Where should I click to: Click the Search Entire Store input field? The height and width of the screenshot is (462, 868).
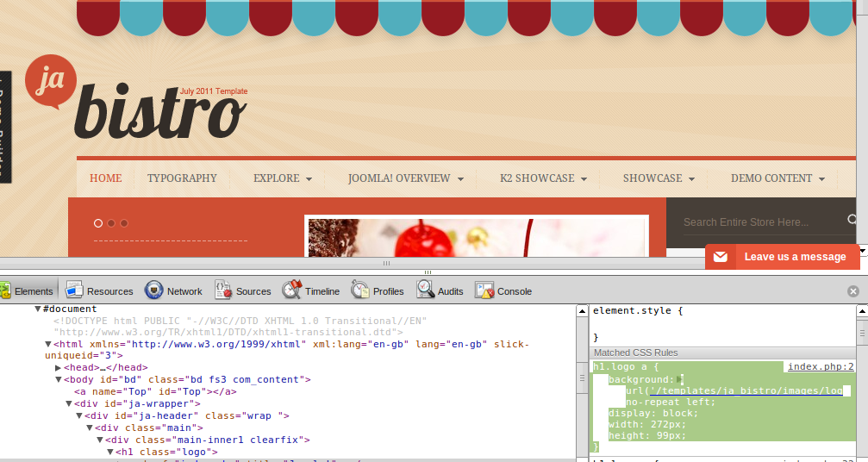coord(759,222)
